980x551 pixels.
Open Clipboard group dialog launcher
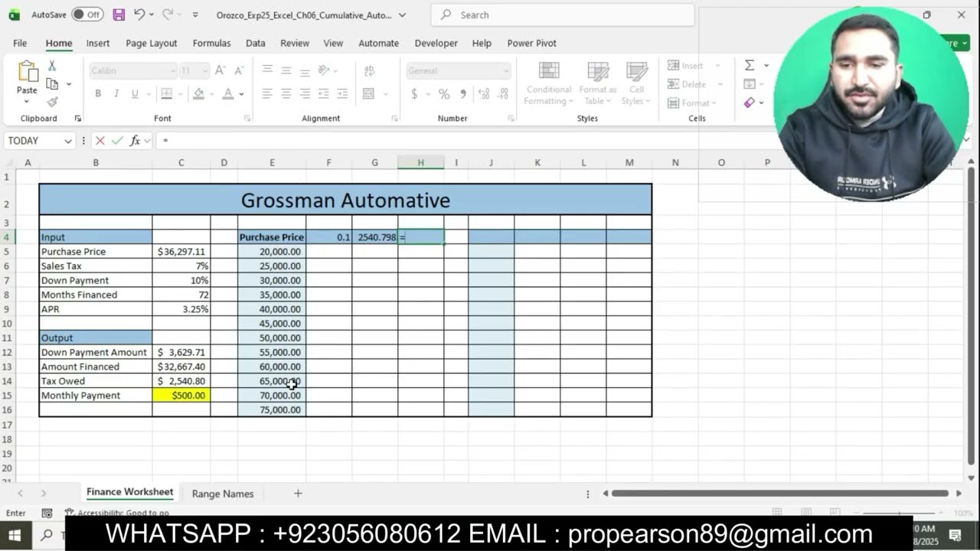(x=77, y=119)
